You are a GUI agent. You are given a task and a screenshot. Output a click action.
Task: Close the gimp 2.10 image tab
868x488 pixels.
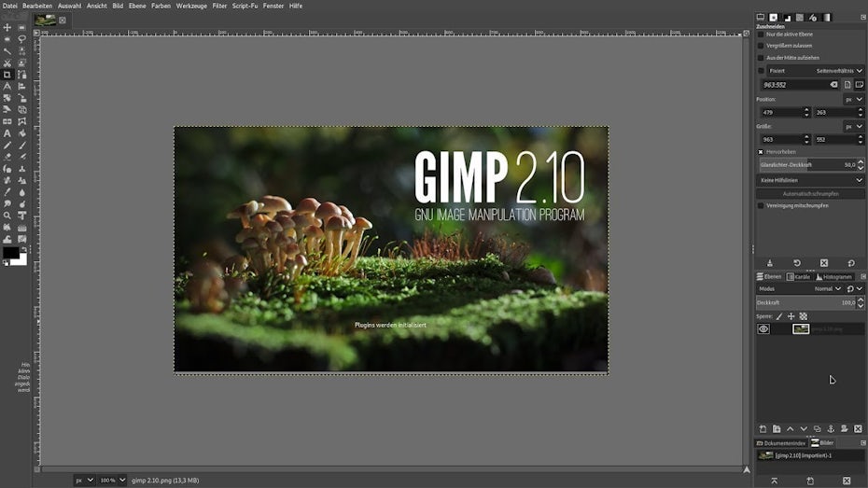[x=63, y=20]
